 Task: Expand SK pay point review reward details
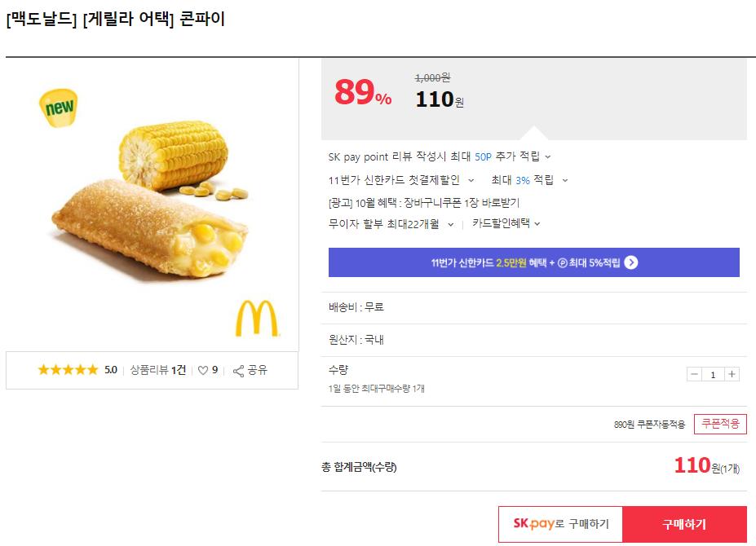[x=547, y=156]
